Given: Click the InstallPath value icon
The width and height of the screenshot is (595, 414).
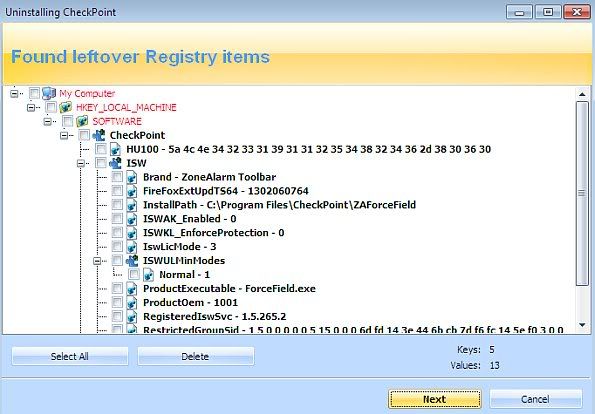Looking at the screenshot, I should pos(132,205).
